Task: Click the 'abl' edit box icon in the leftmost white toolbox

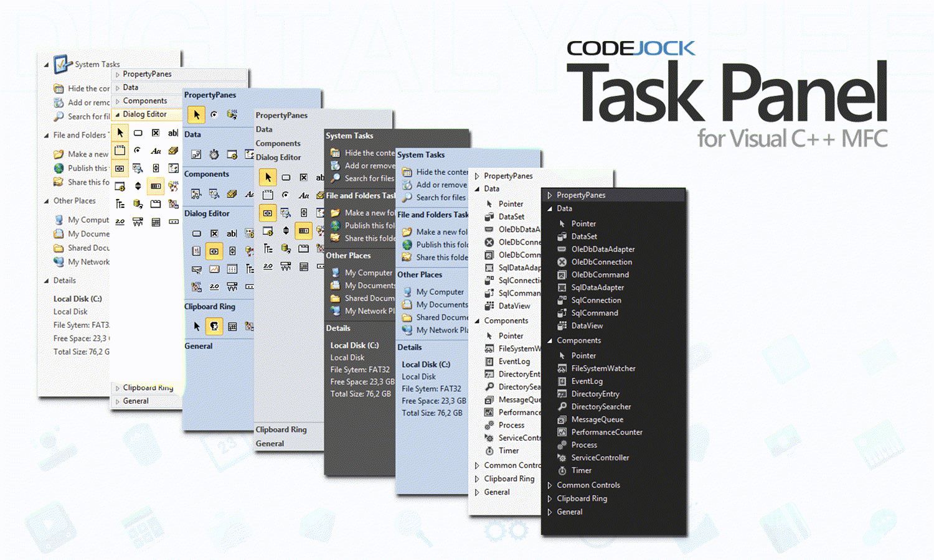Action: click(x=173, y=133)
